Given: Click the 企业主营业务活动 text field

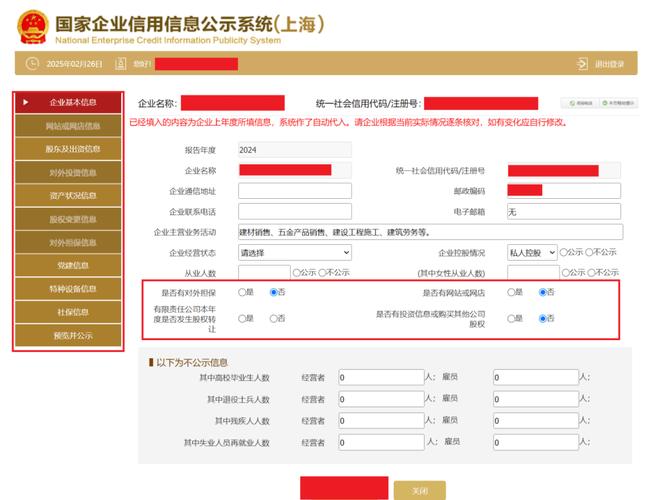Looking at the screenshot, I should click(x=431, y=232).
